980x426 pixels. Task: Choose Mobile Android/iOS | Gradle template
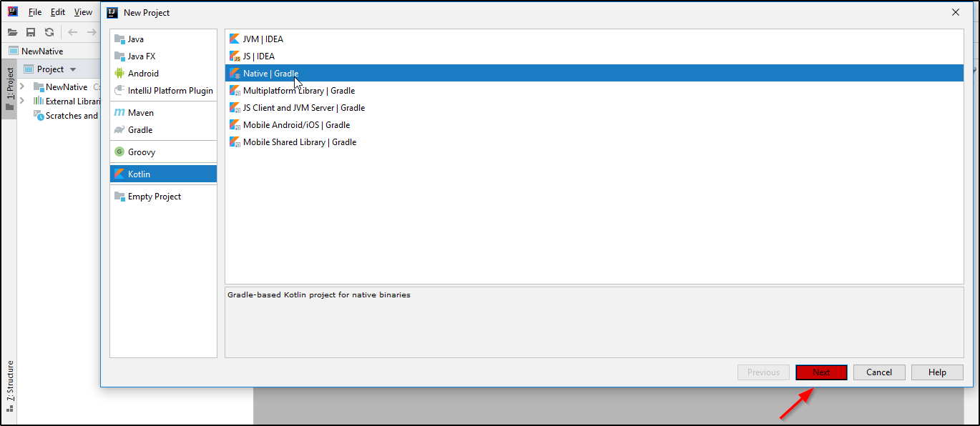[296, 125]
